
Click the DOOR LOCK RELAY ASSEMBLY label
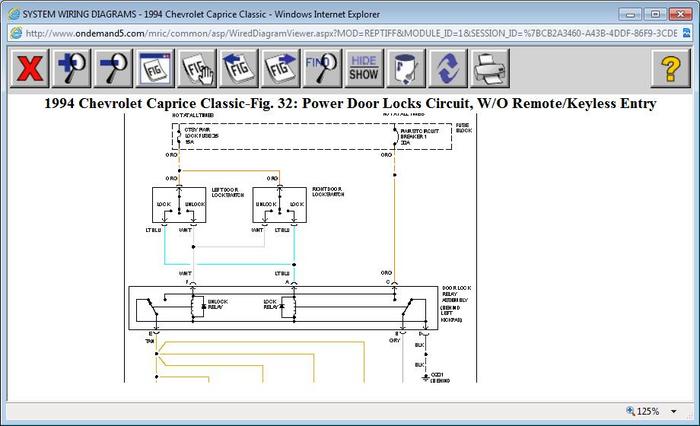456,294
